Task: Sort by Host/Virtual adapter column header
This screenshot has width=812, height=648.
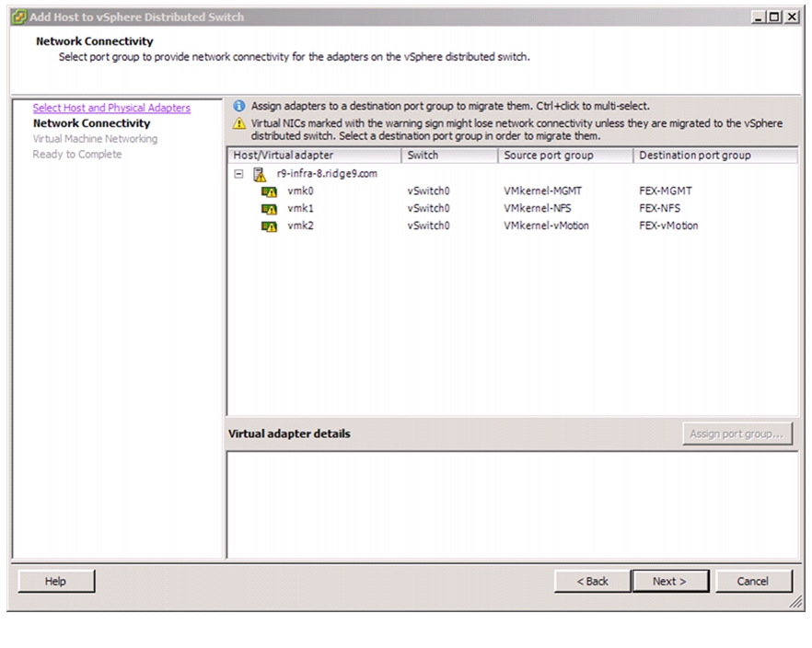Action: 314,156
